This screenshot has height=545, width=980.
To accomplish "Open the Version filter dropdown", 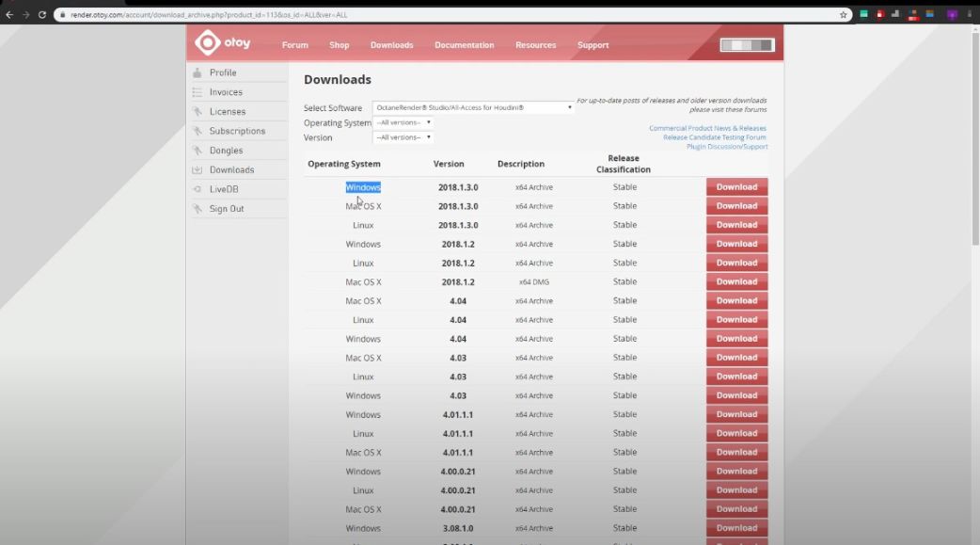I will [403, 137].
